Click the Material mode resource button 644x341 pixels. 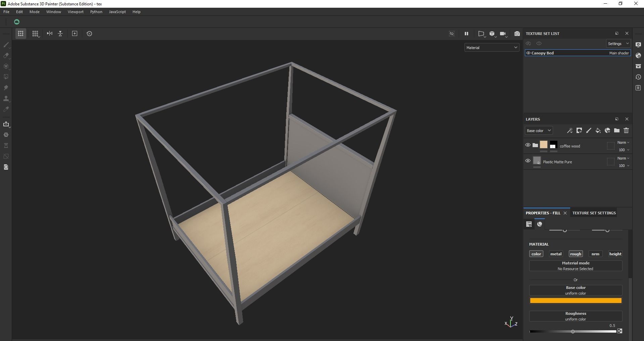pos(576,266)
